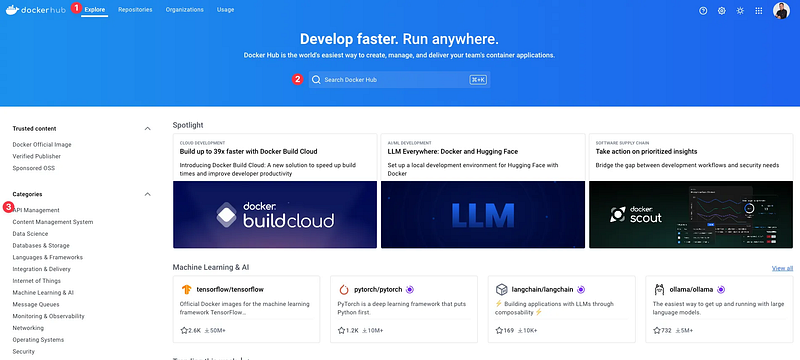Screen dimensions: 800x360
Task: Select the Networking category
Action: [x=28, y=328]
